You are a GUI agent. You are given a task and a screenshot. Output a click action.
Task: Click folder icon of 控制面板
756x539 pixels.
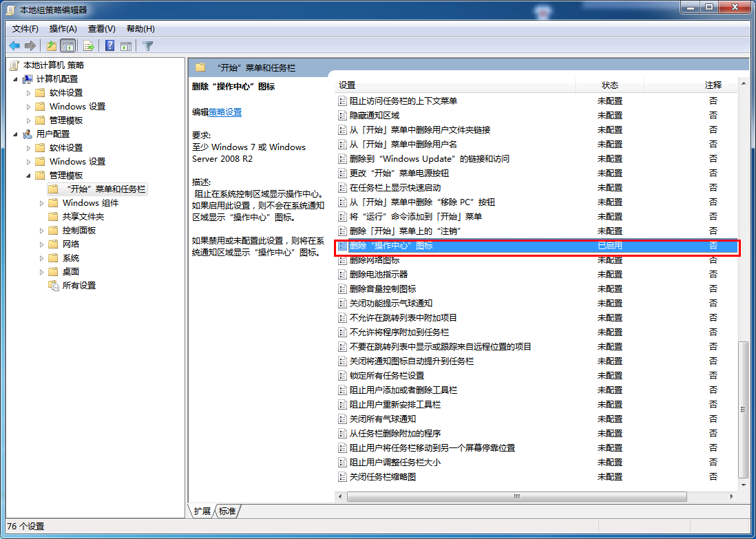54,231
